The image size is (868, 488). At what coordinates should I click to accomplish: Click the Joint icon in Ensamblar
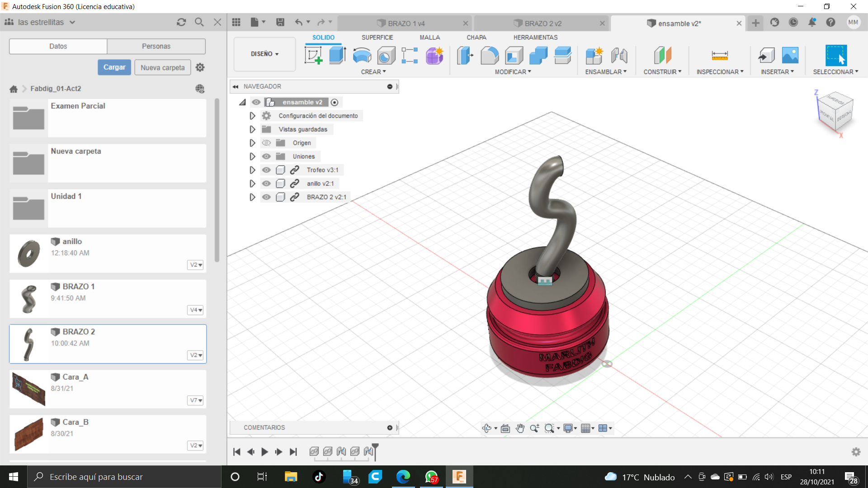click(619, 56)
